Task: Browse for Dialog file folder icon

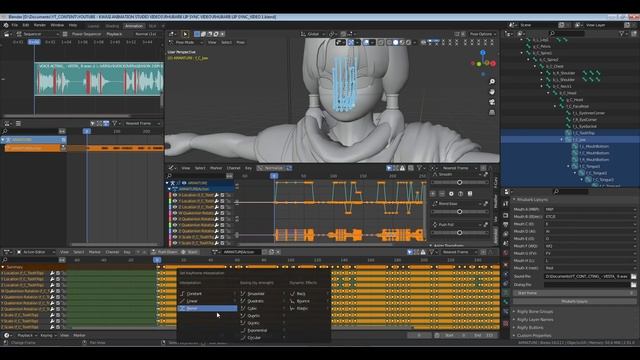Action: (x=633, y=284)
